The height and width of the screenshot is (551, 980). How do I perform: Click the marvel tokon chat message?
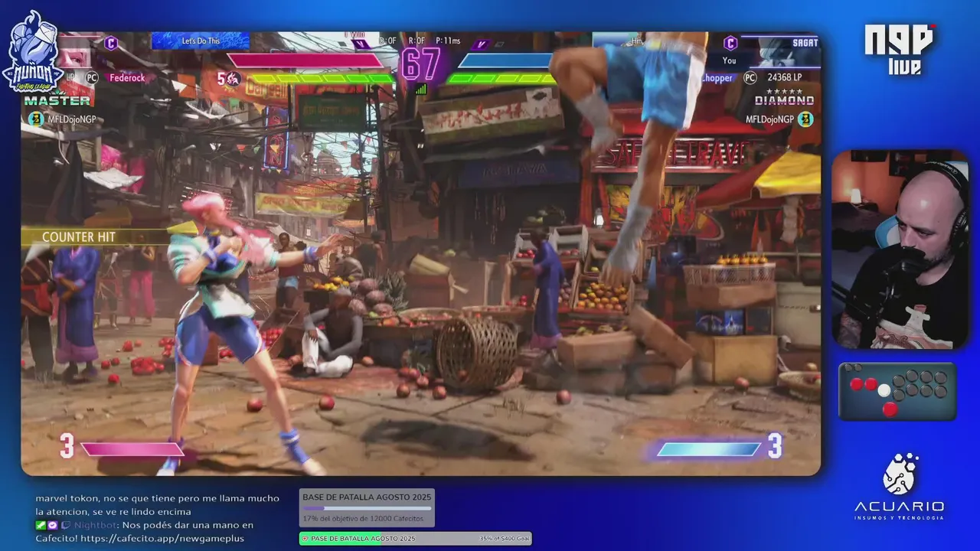pyautogui.click(x=157, y=505)
